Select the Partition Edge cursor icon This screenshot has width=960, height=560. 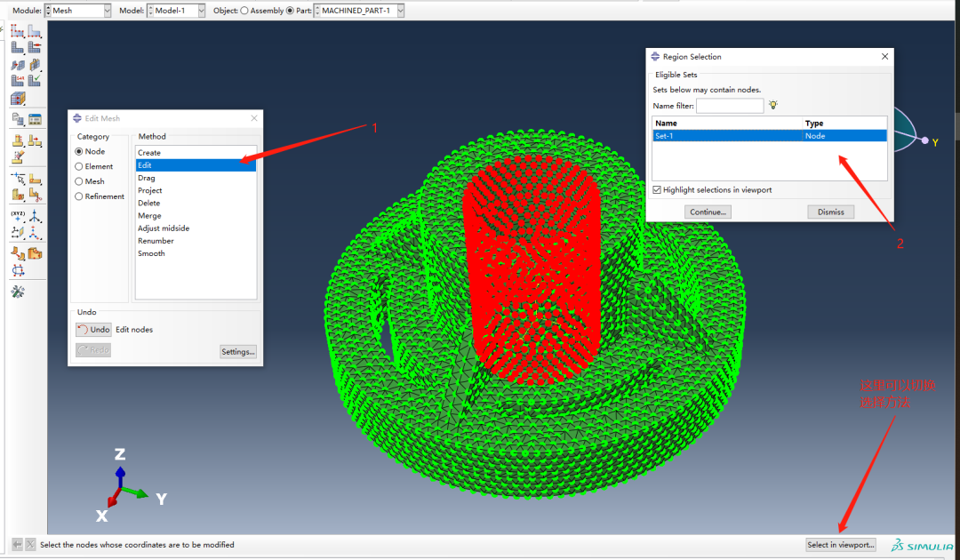click(18, 179)
